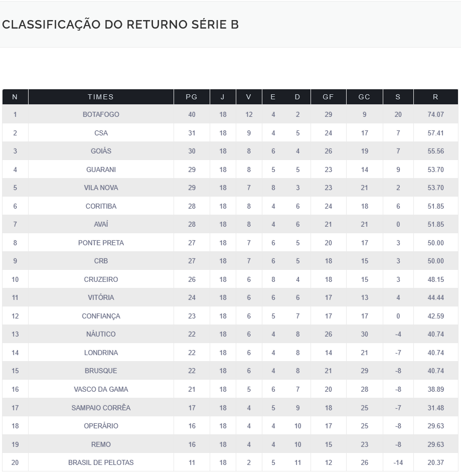Open the VILA NOVA team row

[101, 188]
